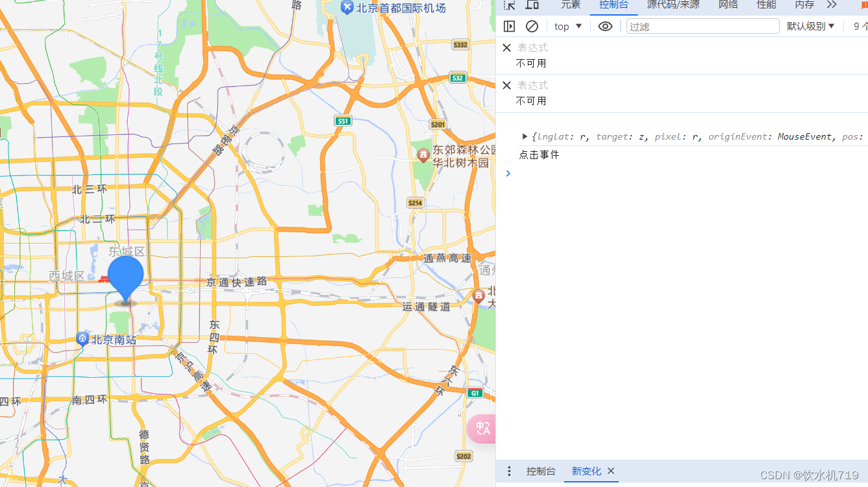Image resolution: width=868 pixels, height=487 pixels.
Task: Clear the console with the ban icon
Action: click(x=532, y=26)
